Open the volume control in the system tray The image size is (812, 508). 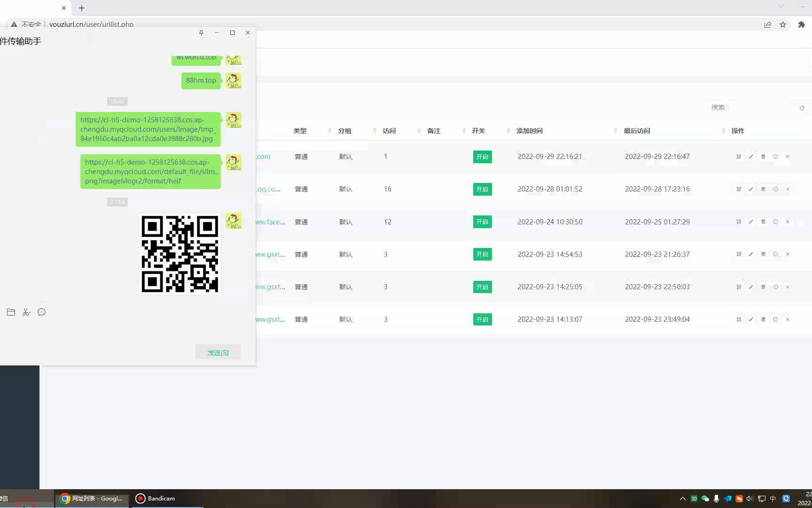pyautogui.click(x=750, y=499)
